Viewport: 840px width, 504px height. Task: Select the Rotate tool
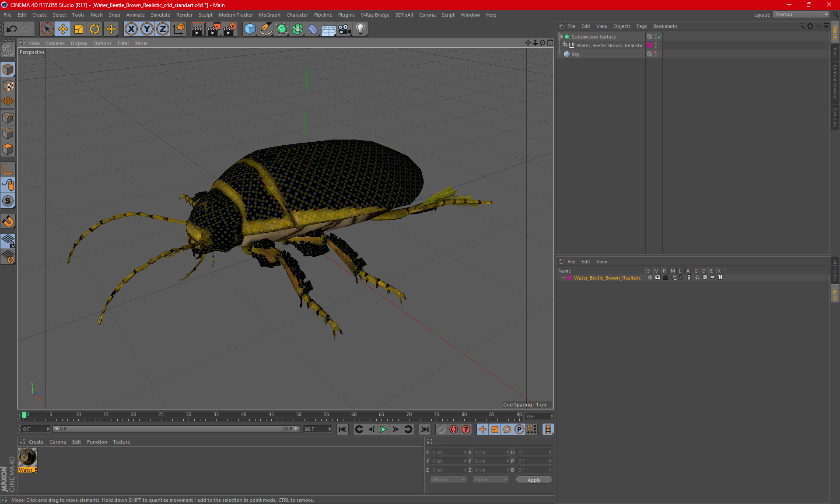(x=94, y=29)
